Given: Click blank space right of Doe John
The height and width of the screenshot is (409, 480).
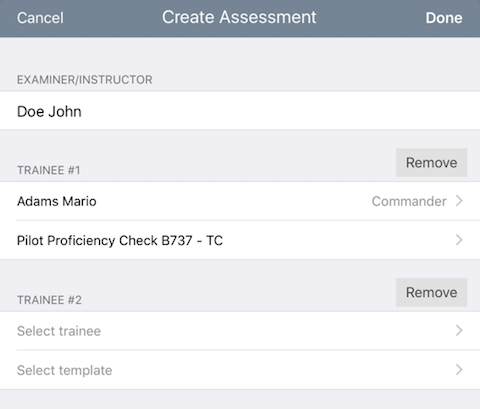Looking at the screenshot, I should (x=280, y=111).
